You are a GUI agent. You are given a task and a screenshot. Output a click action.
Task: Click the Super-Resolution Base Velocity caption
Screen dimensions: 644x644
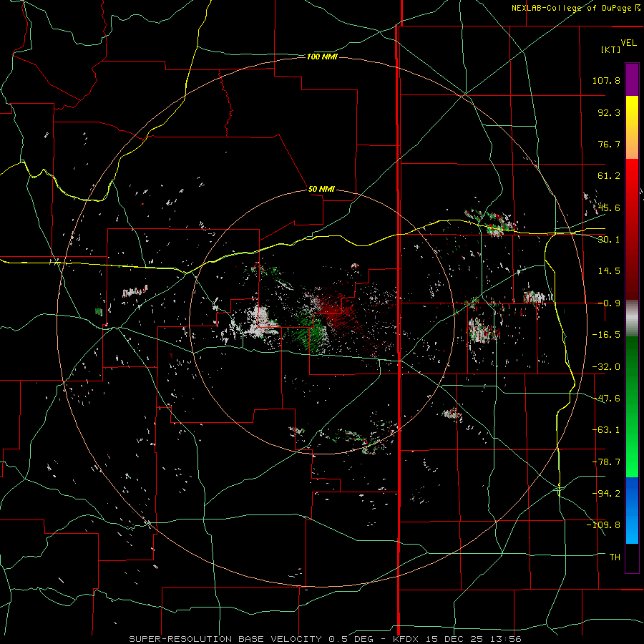[x=325, y=639]
